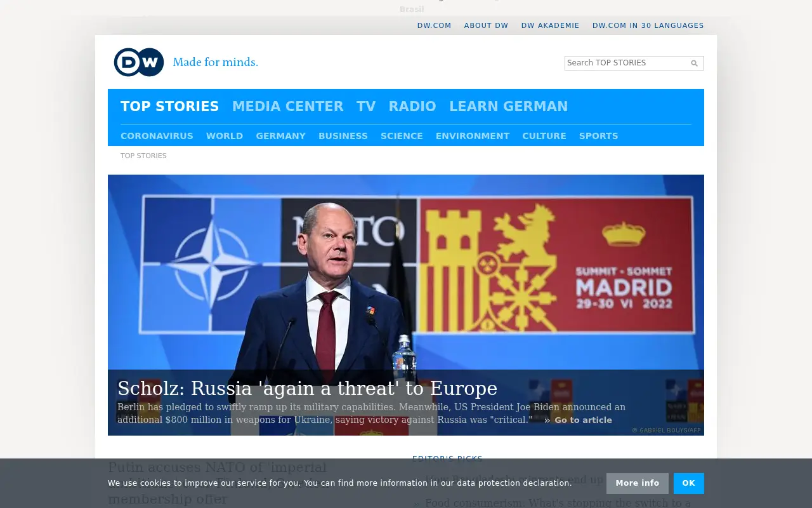Image resolution: width=812 pixels, height=508 pixels.
Task: Open the GERMANY category
Action: (x=280, y=136)
